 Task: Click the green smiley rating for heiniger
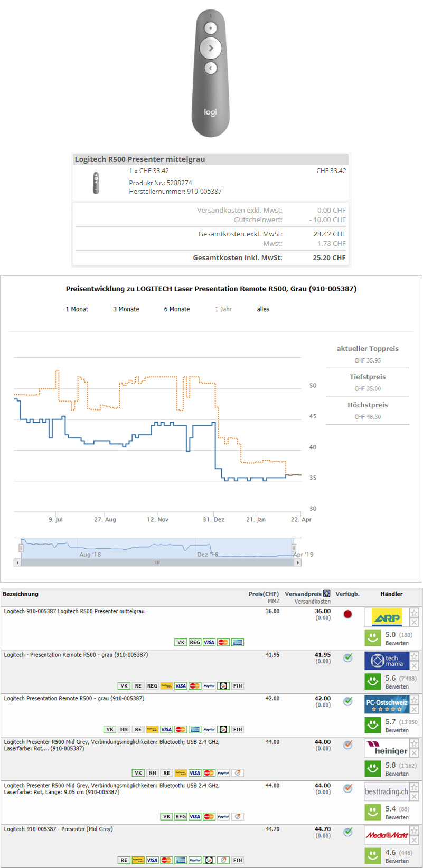(x=373, y=768)
